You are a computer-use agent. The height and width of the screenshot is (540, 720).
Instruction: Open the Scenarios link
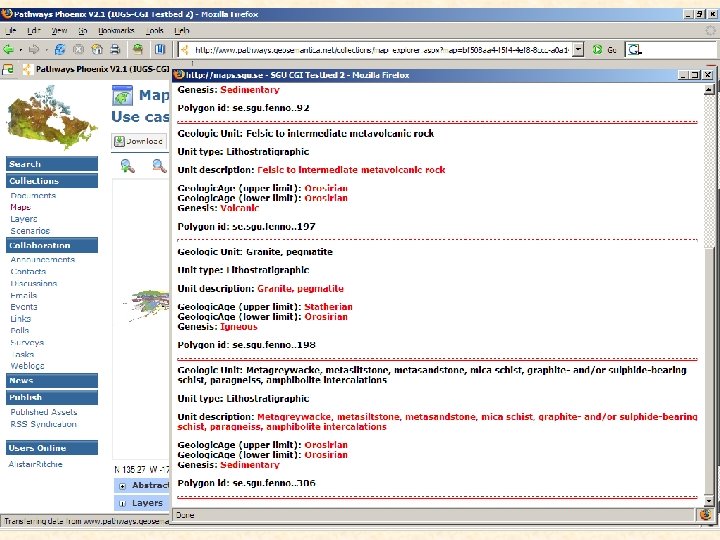pos(30,231)
